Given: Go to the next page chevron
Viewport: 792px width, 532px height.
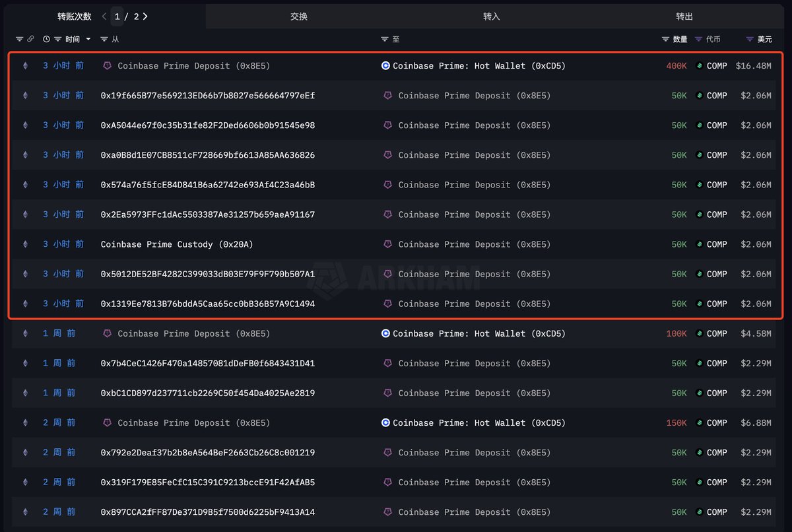Looking at the screenshot, I should tap(145, 17).
